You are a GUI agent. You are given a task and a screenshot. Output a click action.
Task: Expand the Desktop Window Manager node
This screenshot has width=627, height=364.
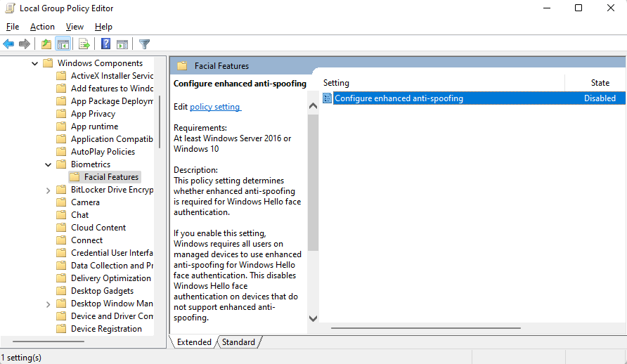pos(48,304)
